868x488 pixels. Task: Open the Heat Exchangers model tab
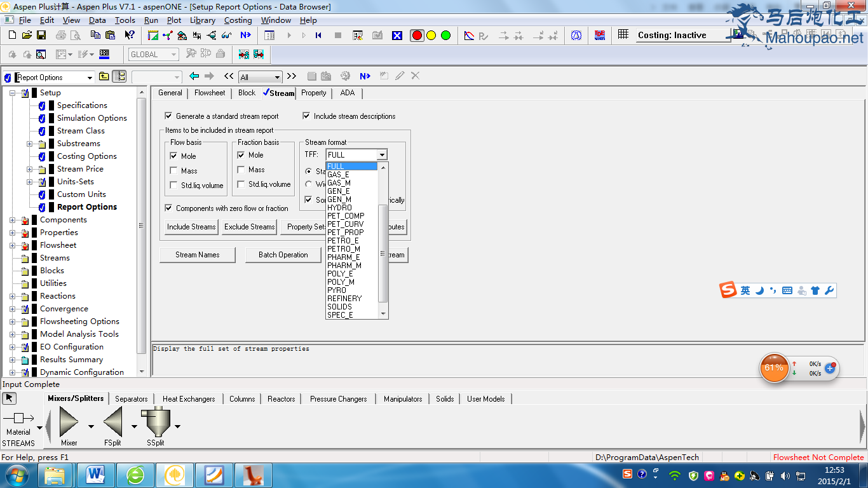(x=189, y=399)
